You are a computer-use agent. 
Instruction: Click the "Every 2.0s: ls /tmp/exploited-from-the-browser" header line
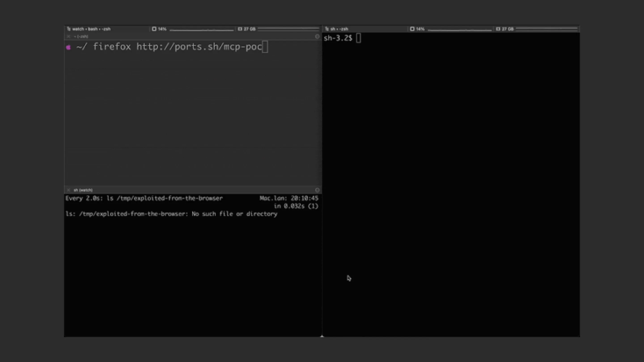point(144,198)
